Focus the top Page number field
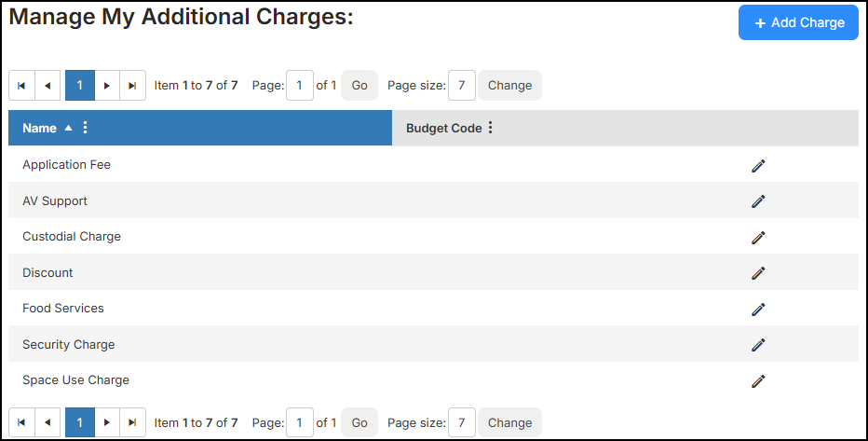This screenshot has height=441, width=868. click(x=300, y=86)
